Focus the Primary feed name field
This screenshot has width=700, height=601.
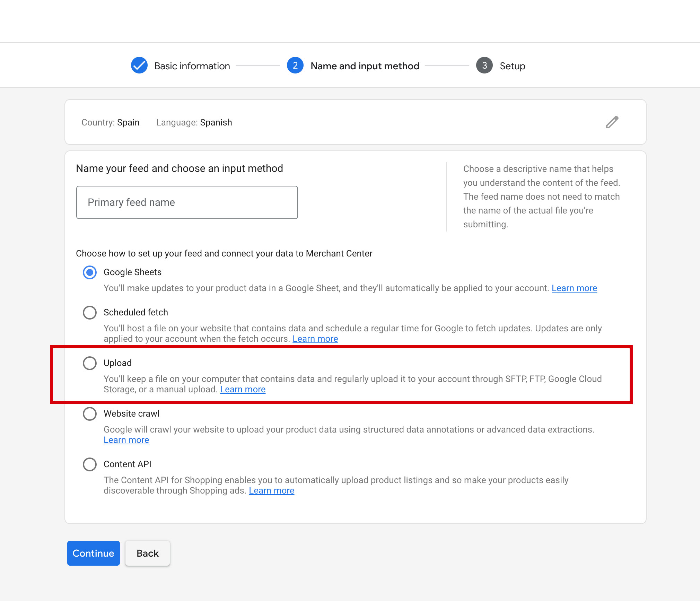click(187, 202)
